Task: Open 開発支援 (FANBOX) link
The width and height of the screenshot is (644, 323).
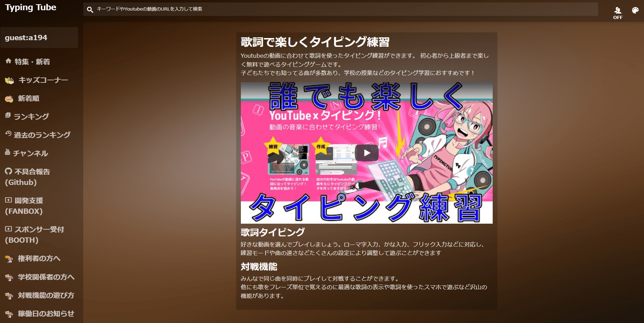Action: click(24, 206)
